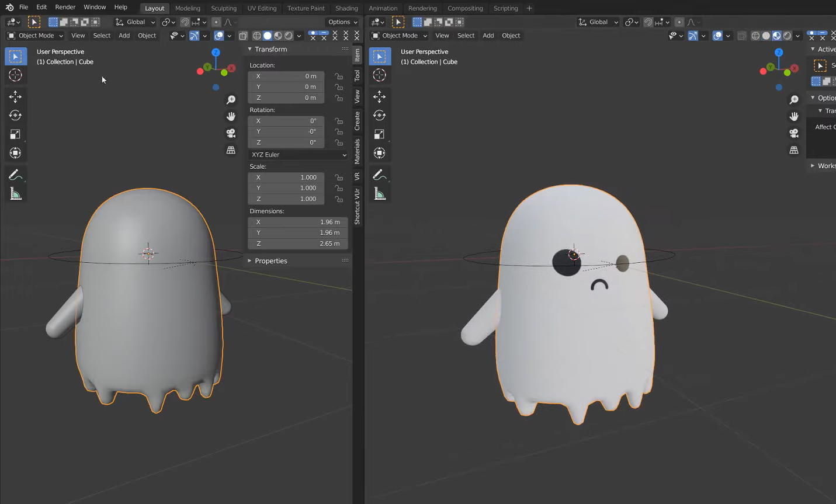Open View menu in left viewport header
This screenshot has height=504, width=836.
(78, 36)
